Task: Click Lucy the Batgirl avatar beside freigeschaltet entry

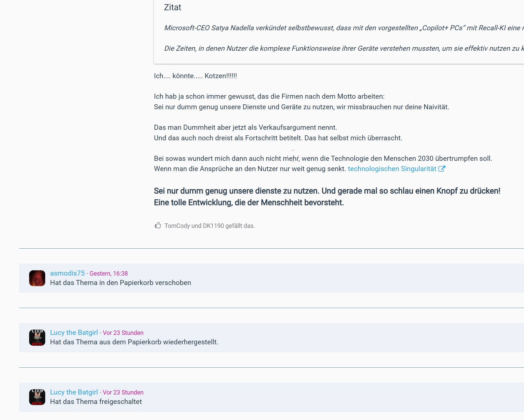Action: (x=37, y=397)
